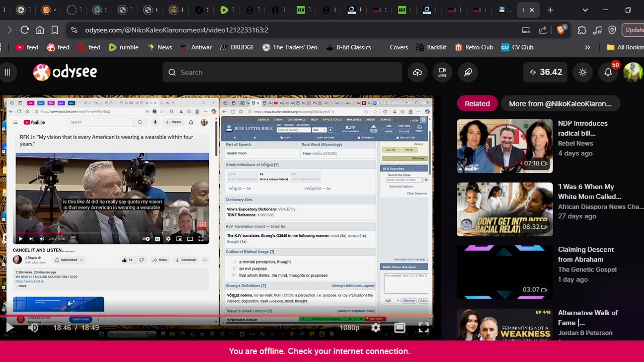The height and width of the screenshot is (362, 644).
Task: Select the More from @NikoKaleoKlaron tab
Action: (560, 104)
